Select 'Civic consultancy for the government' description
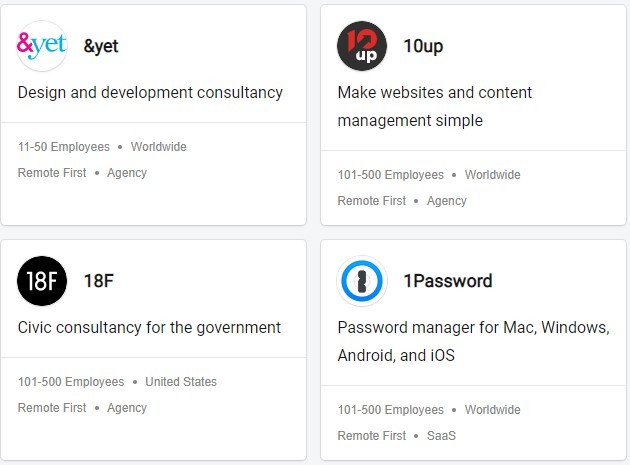 [149, 328]
